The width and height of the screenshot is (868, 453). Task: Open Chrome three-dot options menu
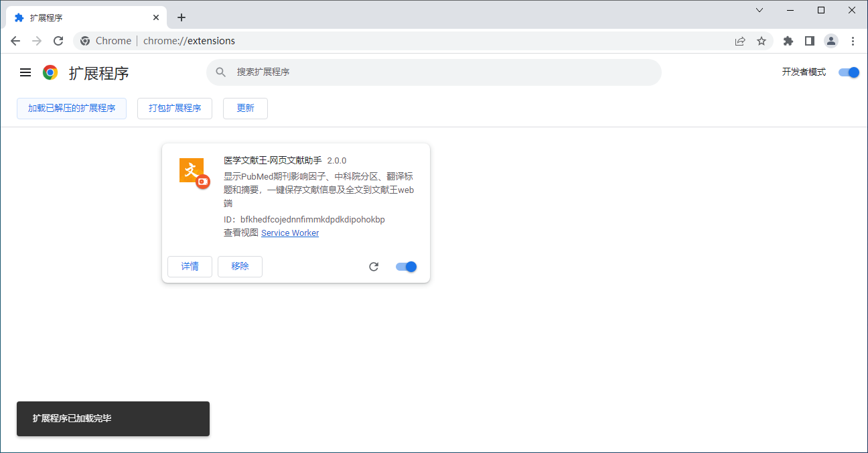(853, 41)
